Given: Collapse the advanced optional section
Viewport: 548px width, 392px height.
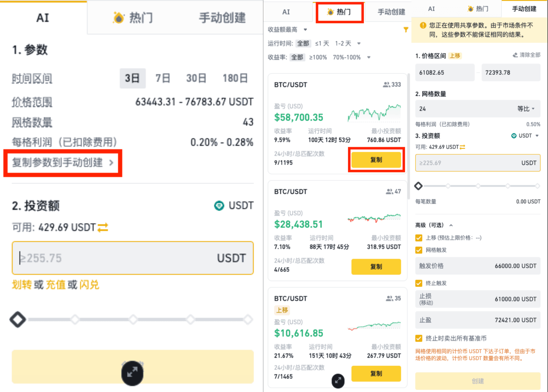Looking at the screenshot, I should [x=451, y=225].
